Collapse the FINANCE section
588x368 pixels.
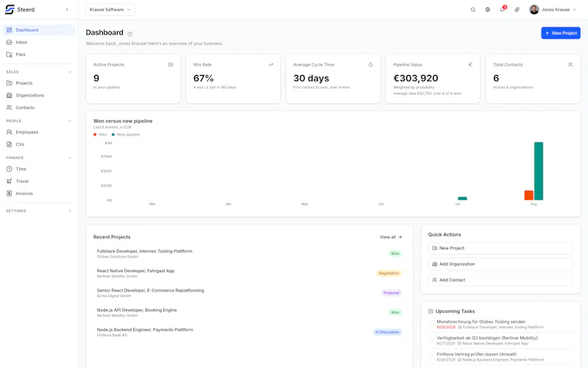coord(70,158)
